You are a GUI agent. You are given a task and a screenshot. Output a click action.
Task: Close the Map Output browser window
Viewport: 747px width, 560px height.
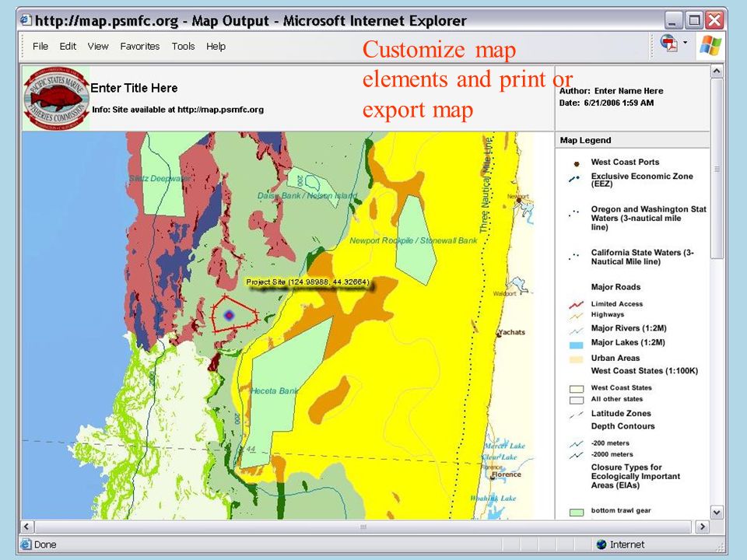(x=714, y=20)
